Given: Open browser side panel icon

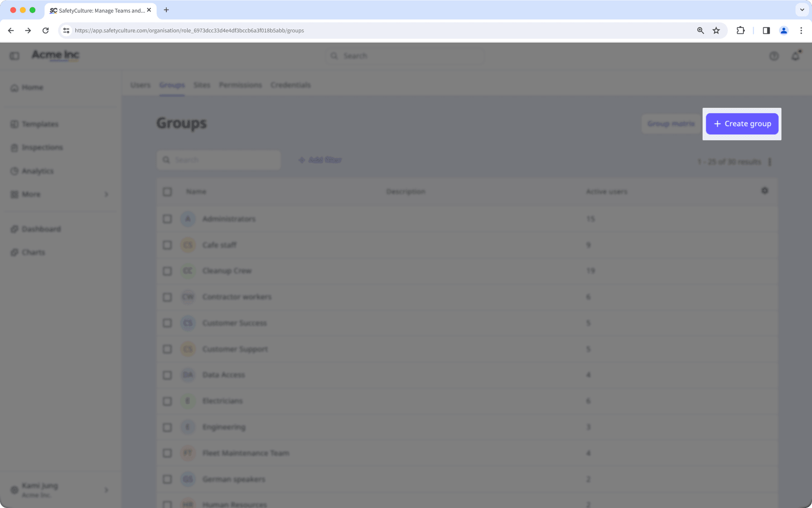Looking at the screenshot, I should coord(766,30).
